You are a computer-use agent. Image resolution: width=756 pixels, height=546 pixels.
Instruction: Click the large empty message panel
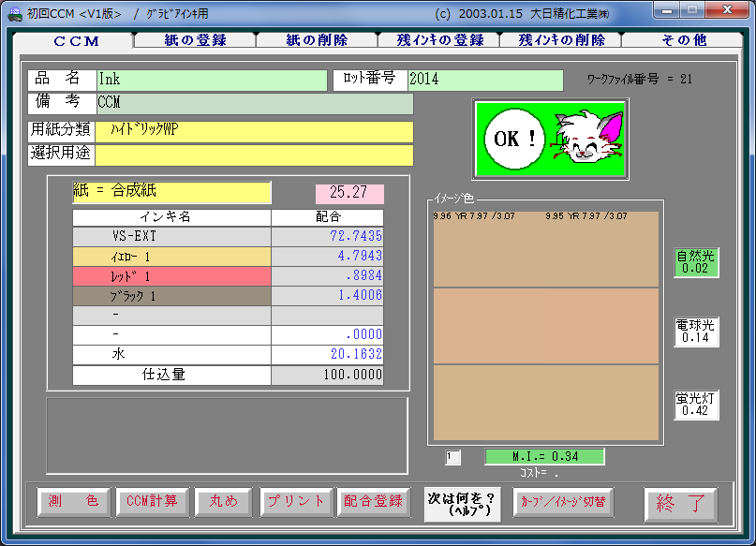click(227, 435)
